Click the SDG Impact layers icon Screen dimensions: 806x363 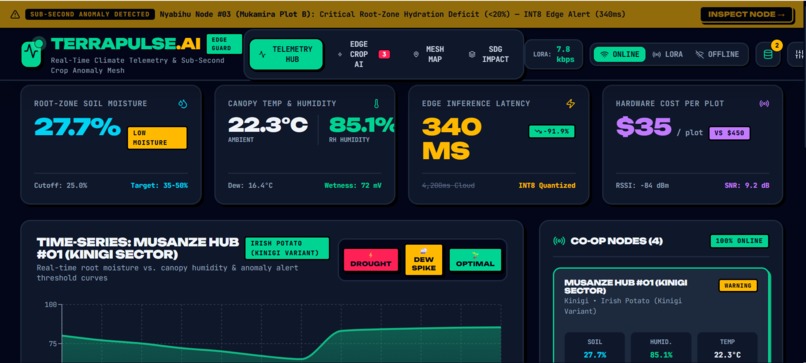472,54
